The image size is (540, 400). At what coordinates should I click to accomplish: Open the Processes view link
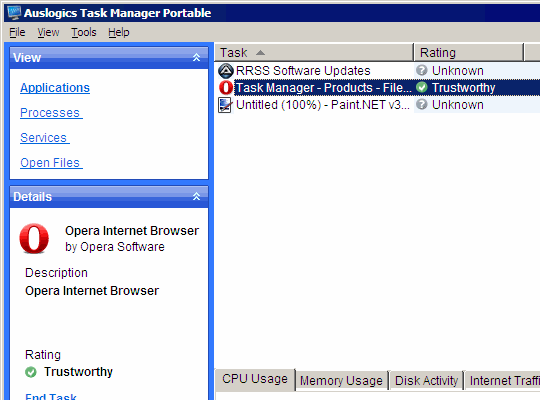tap(51, 113)
